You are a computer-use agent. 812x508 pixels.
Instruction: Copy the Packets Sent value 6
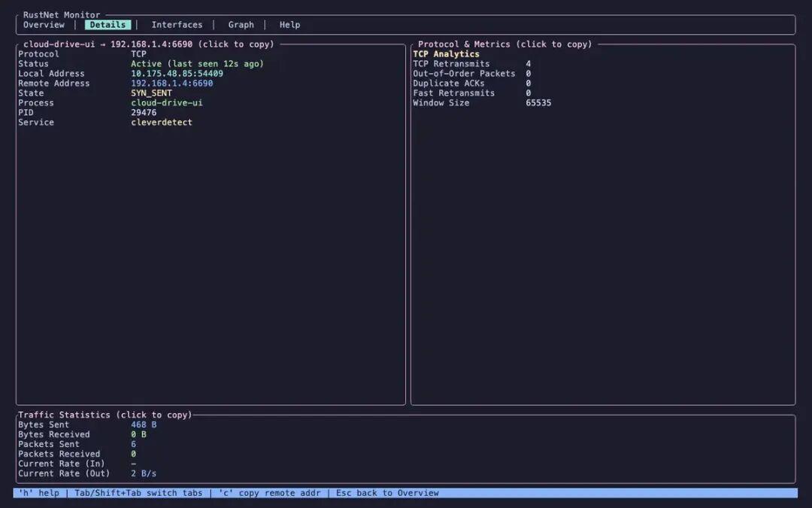click(133, 444)
